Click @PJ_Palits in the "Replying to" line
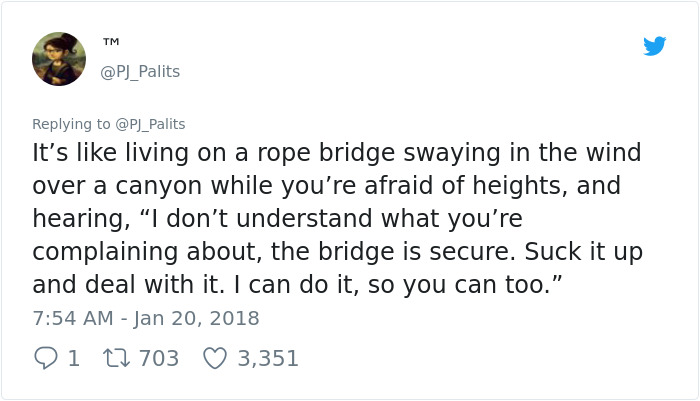The width and height of the screenshot is (700, 401). pos(150,124)
